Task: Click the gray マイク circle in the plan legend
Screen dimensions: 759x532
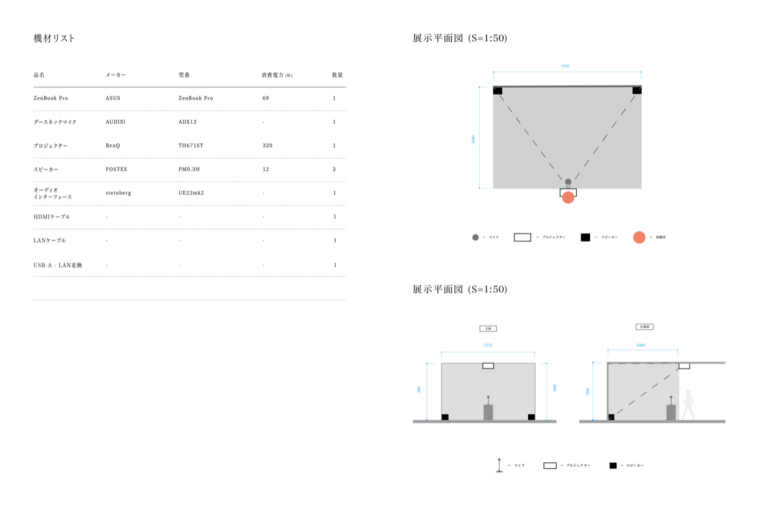Action: pyautogui.click(x=475, y=237)
